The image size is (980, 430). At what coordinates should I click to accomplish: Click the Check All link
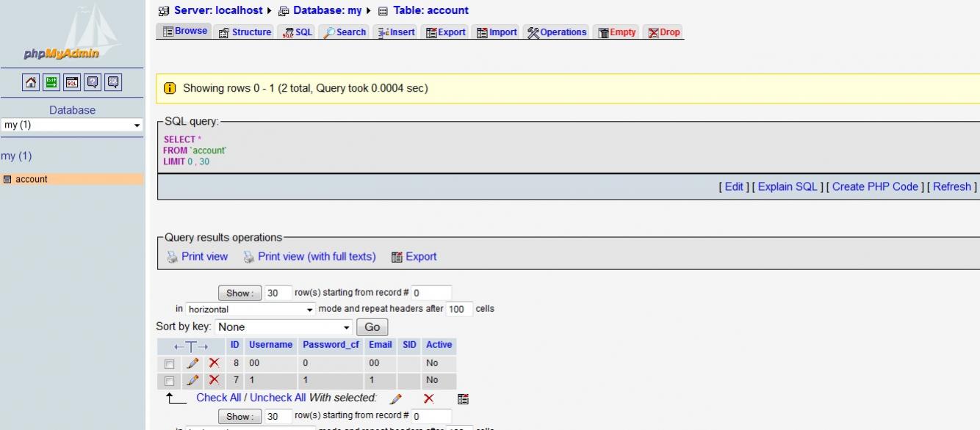coord(218,398)
